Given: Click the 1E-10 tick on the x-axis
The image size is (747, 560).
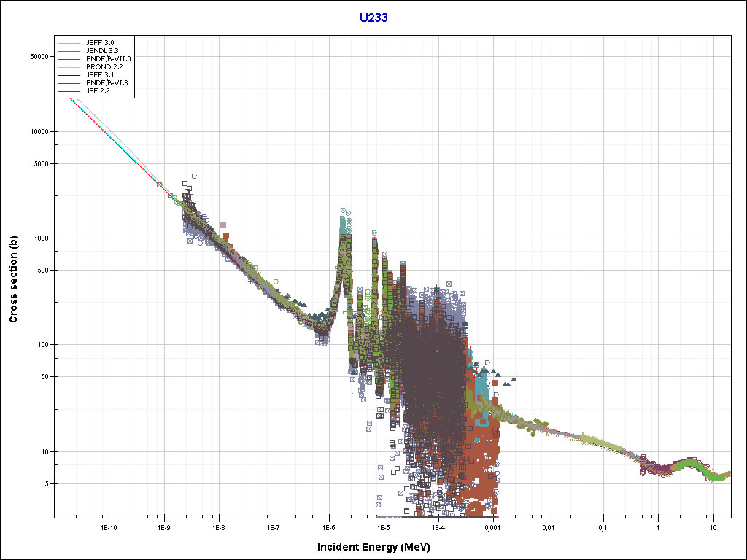Looking at the screenshot, I should (x=109, y=526).
